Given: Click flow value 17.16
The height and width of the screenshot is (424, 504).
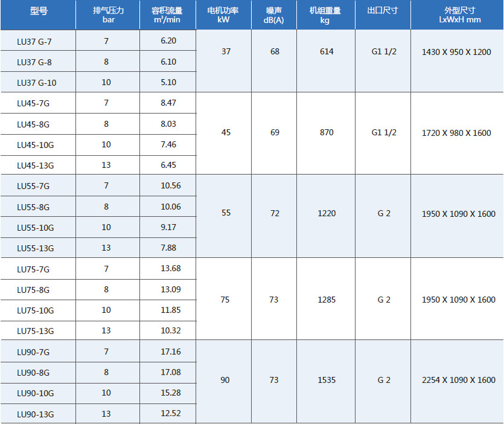Looking at the screenshot, I should tap(171, 352).
